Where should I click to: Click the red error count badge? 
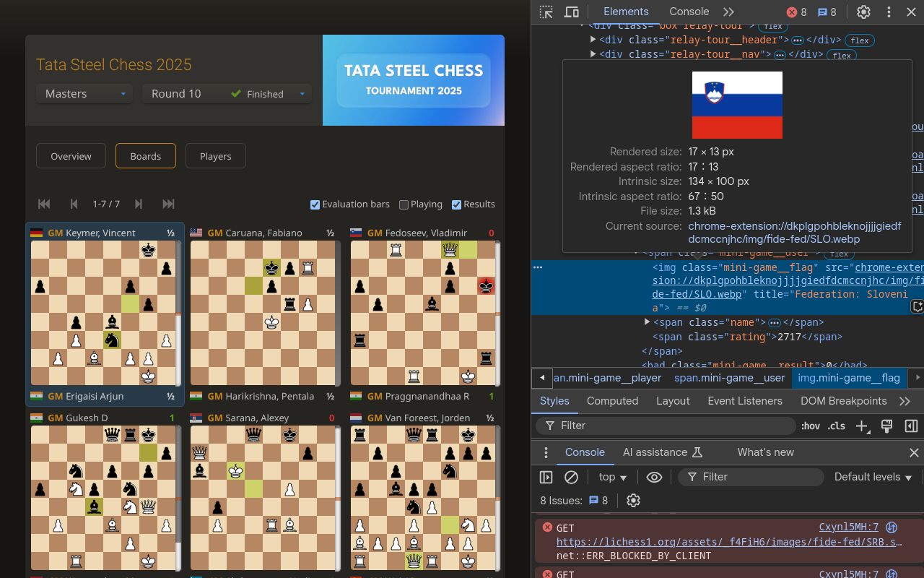tap(797, 12)
